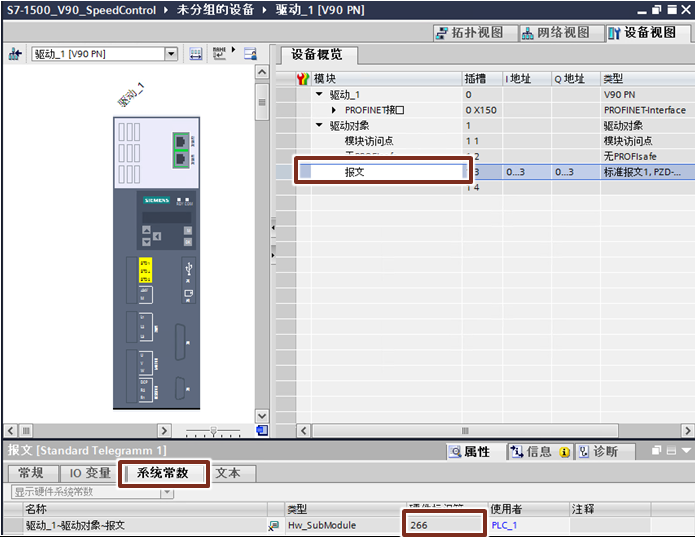The height and width of the screenshot is (539, 695).
Task: Select the 报文 telegram row
Action: coord(355,172)
